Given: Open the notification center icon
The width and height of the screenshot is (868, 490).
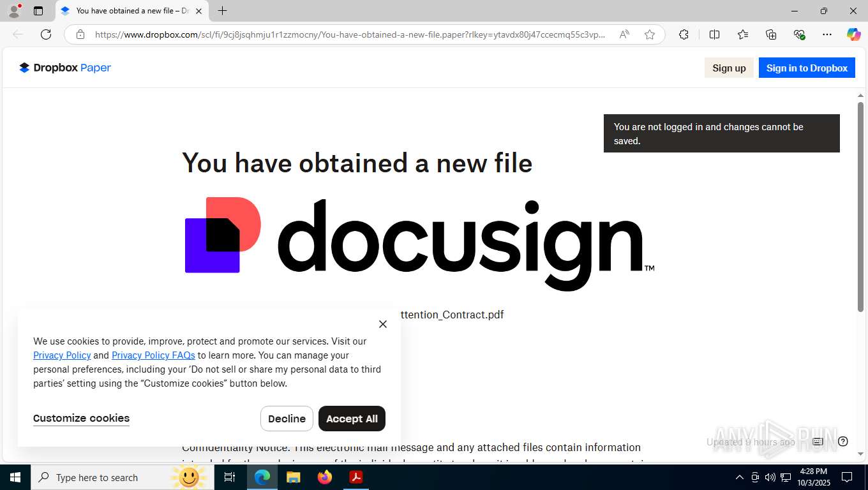Looking at the screenshot, I should click(847, 477).
